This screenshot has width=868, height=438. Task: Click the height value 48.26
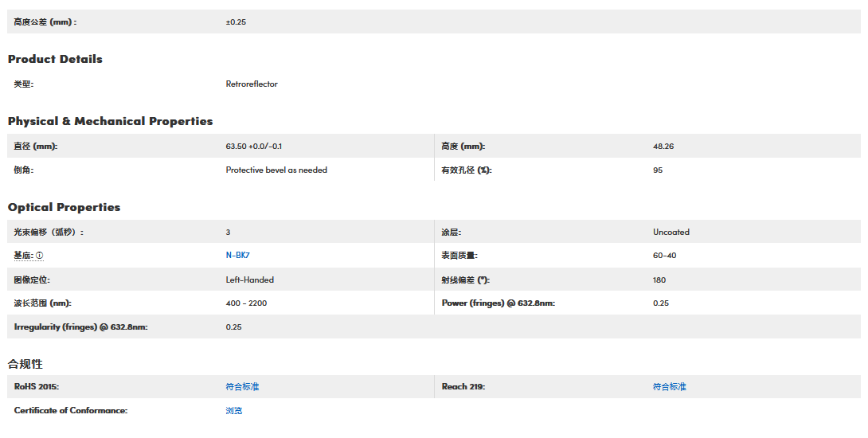[x=663, y=147]
